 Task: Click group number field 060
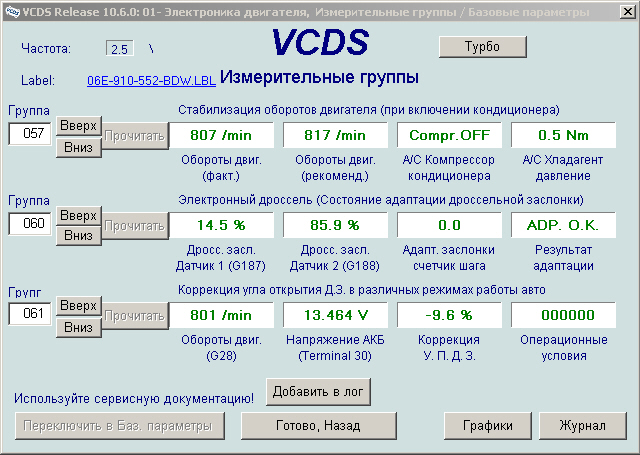(x=30, y=224)
